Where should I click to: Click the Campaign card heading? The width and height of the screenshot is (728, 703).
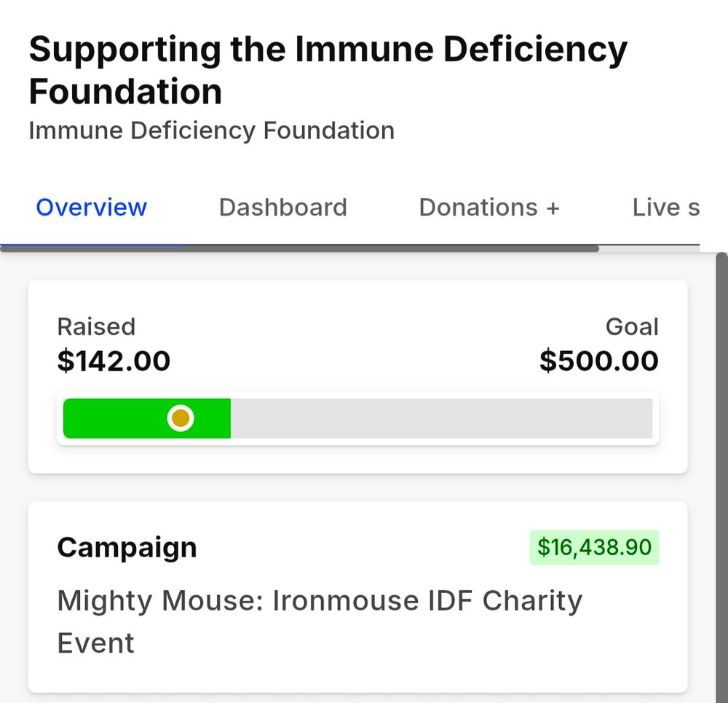click(127, 547)
